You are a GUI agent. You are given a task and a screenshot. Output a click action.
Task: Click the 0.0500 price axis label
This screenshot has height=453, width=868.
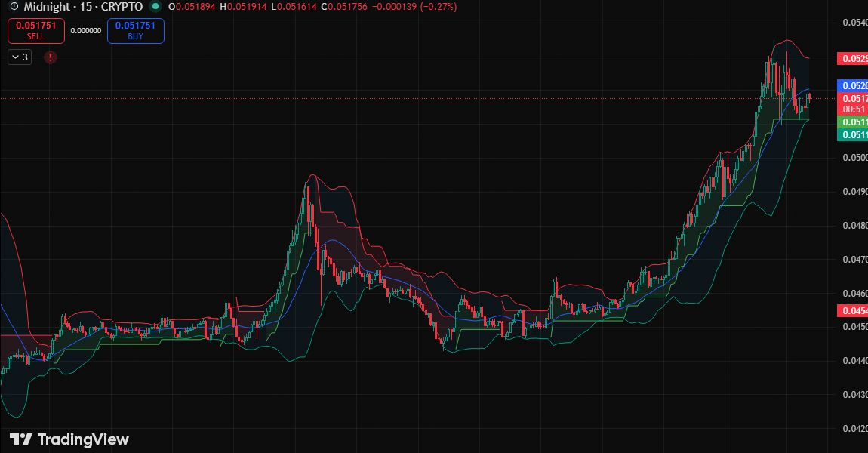click(x=854, y=158)
